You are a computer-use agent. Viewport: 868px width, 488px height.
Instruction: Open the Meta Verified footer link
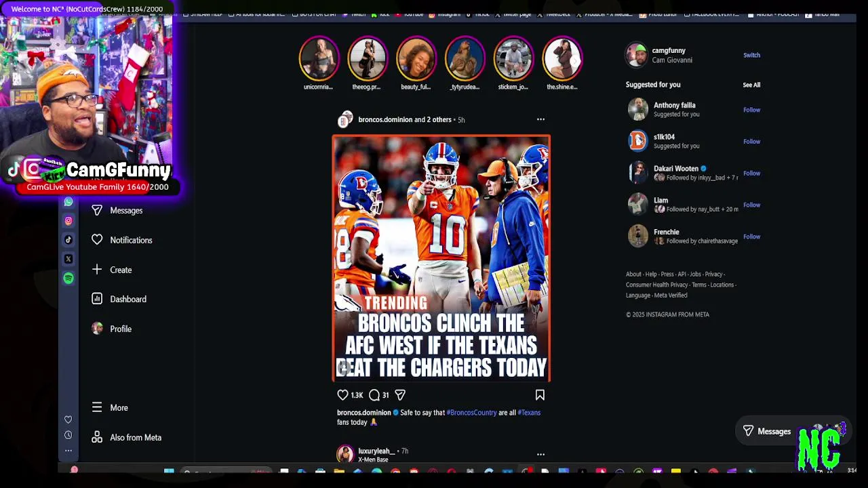click(671, 296)
